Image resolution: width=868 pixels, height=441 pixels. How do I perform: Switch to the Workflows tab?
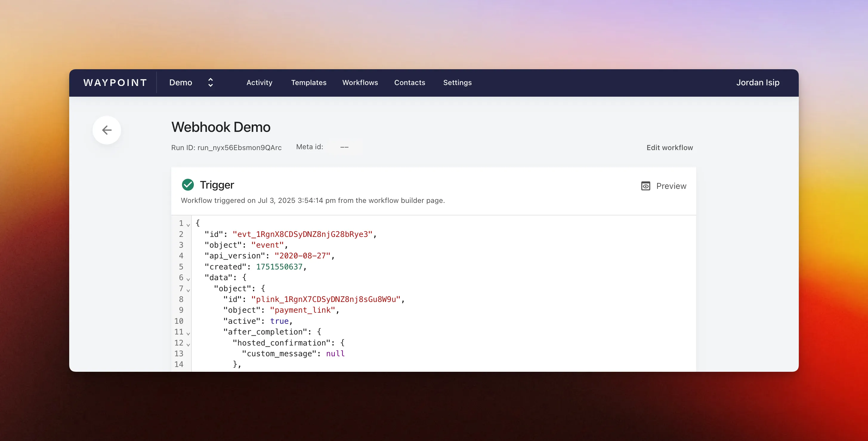pyautogui.click(x=360, y=83)
